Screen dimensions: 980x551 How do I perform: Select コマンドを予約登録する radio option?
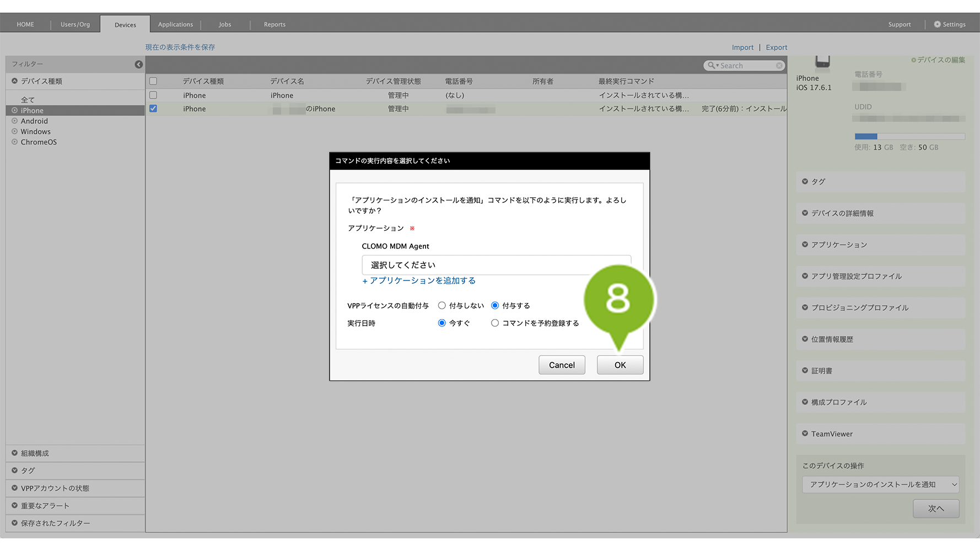pos(495,323)
